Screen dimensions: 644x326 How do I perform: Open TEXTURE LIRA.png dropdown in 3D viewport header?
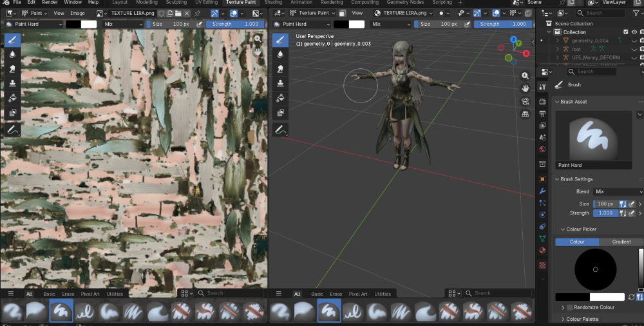point(403,13)
